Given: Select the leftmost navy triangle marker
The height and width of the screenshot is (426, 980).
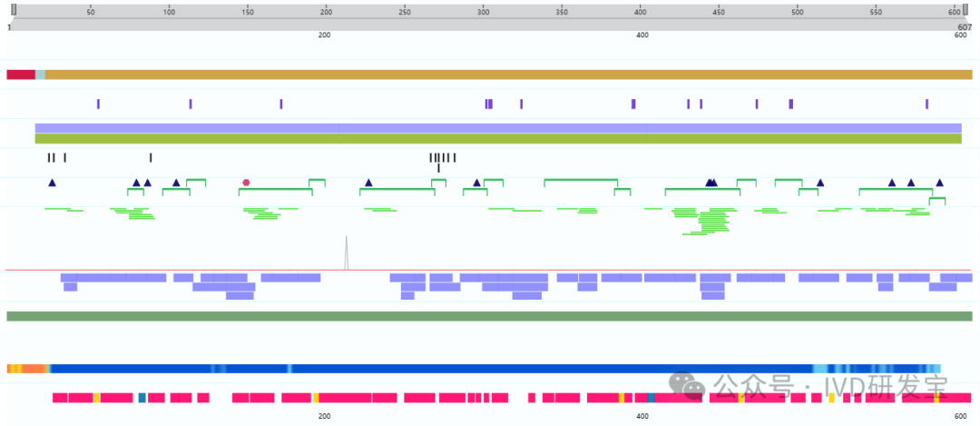Looking at the screenshot, I should point(52,183).
